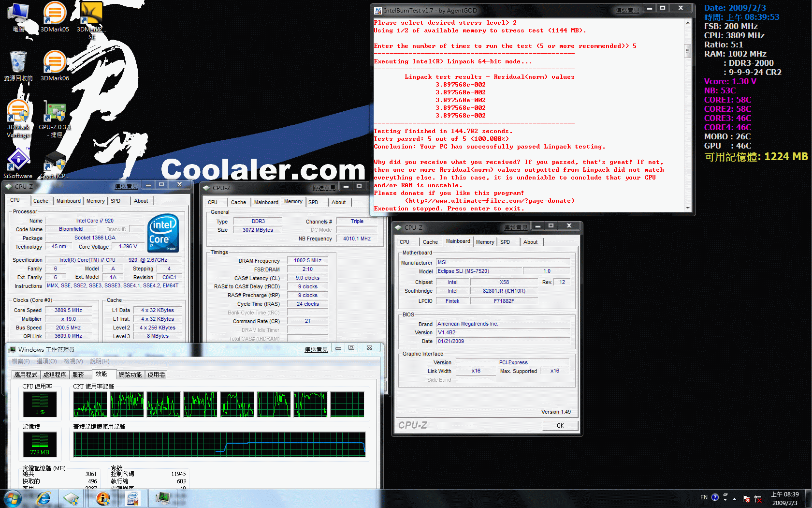Click the Code Name value 'Bloomfield'

tap(71, 229)
